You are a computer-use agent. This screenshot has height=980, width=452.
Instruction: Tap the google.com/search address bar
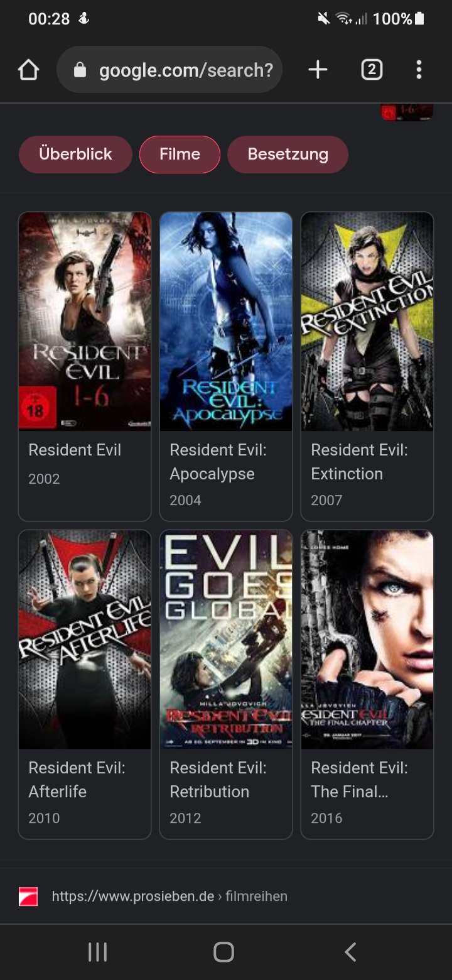pyautogui.click(x=169, y=70)
